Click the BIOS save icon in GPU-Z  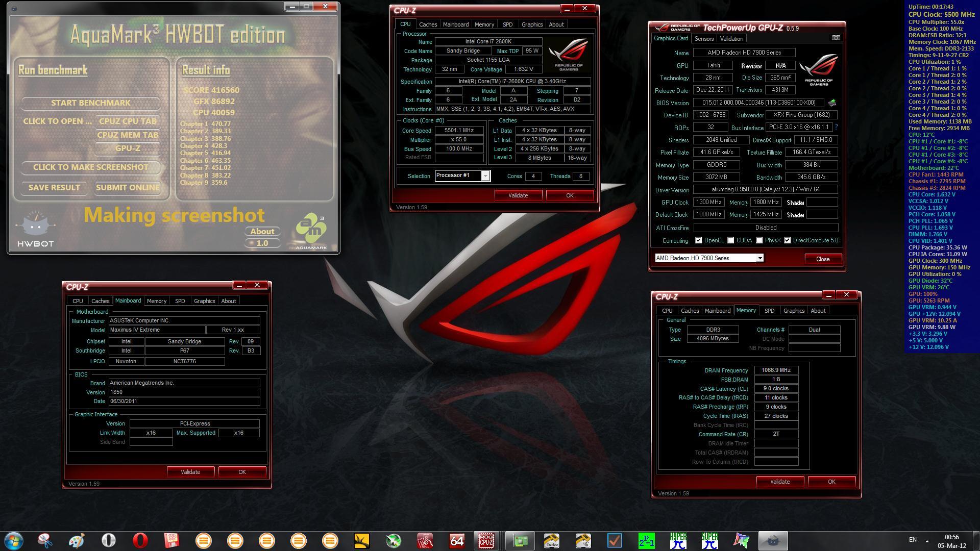pyautogui.click(x=832, y=103)
